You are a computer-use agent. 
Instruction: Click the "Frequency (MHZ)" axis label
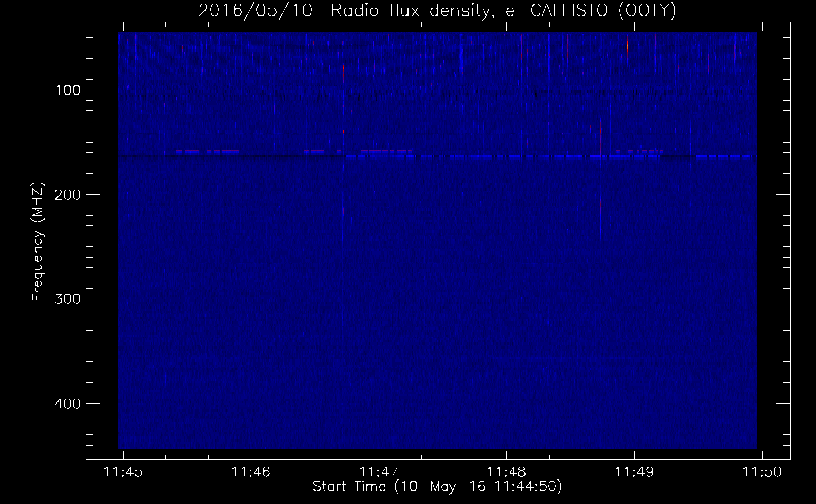38,242
